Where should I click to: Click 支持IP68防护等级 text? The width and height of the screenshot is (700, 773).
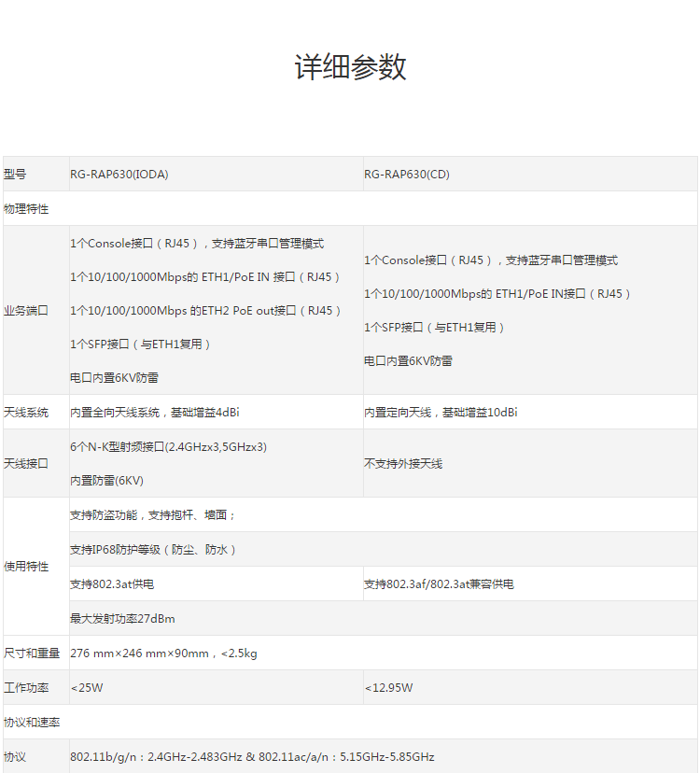153,550
